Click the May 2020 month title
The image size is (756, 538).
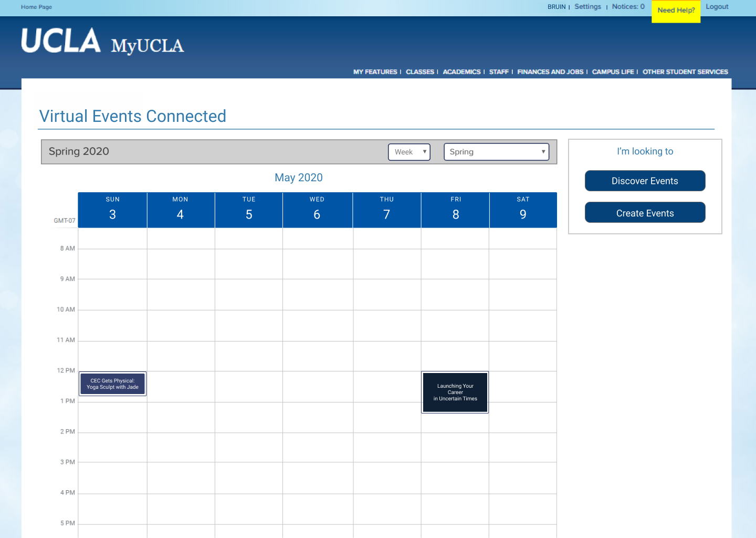pos(299,178)
